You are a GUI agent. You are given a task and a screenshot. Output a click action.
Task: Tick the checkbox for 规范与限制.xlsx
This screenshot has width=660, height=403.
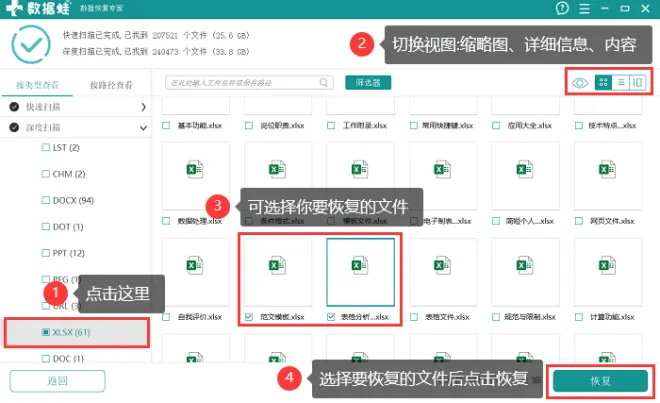(x=496, y=317)
